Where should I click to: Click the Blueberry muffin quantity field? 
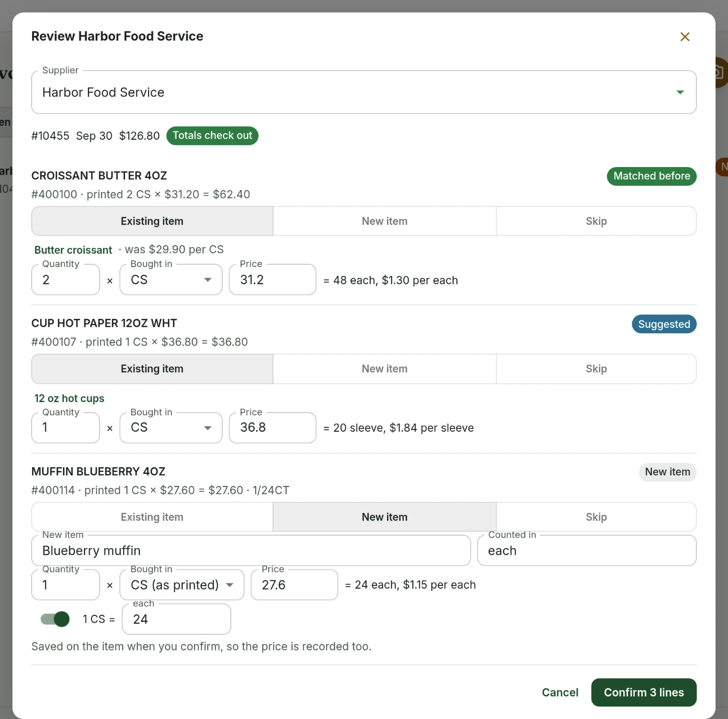pos(66,585)
